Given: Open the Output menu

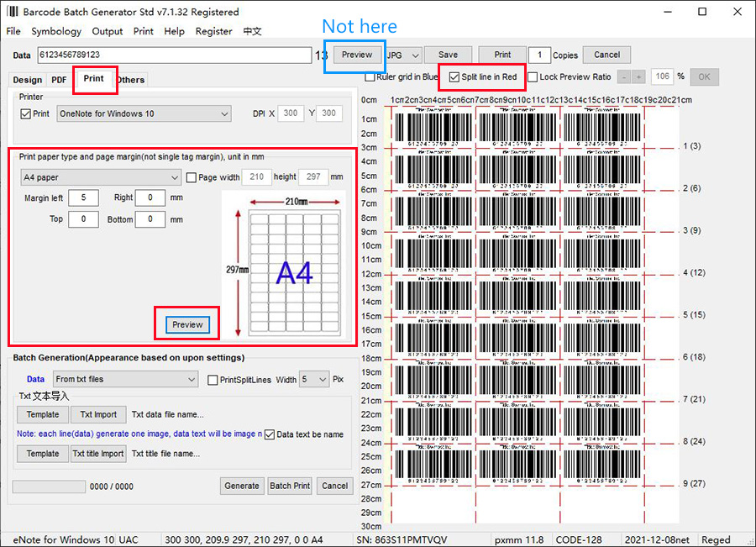Looking at the screenshot, I should [x=108, y=31].
